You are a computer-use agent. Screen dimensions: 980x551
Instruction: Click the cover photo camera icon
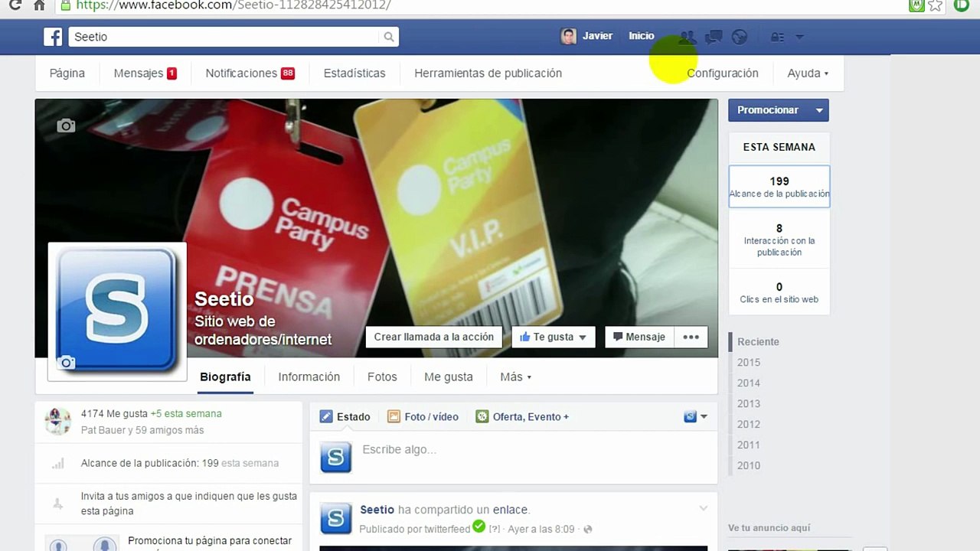(66, 126)
